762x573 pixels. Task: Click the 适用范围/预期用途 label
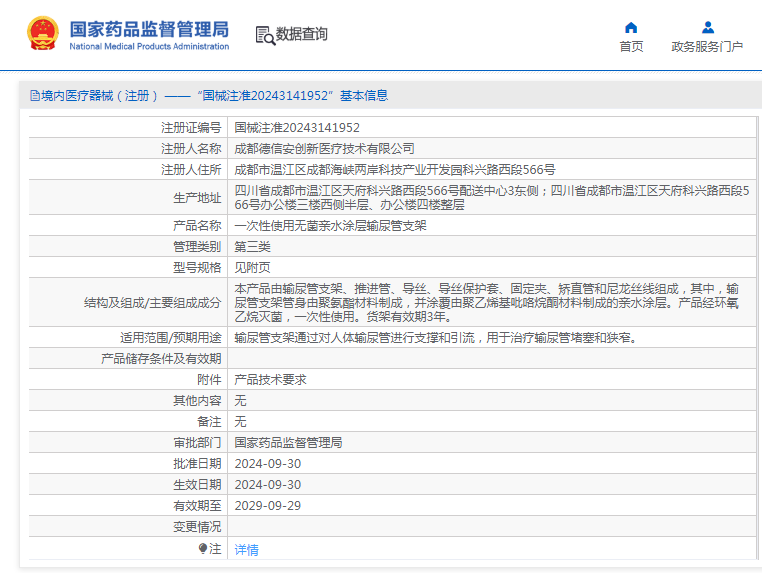pos(171,337)
